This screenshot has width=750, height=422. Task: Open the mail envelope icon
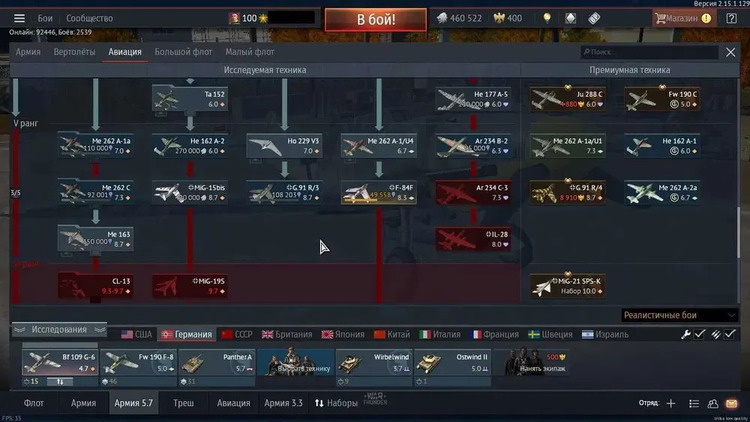click(731, 403)
